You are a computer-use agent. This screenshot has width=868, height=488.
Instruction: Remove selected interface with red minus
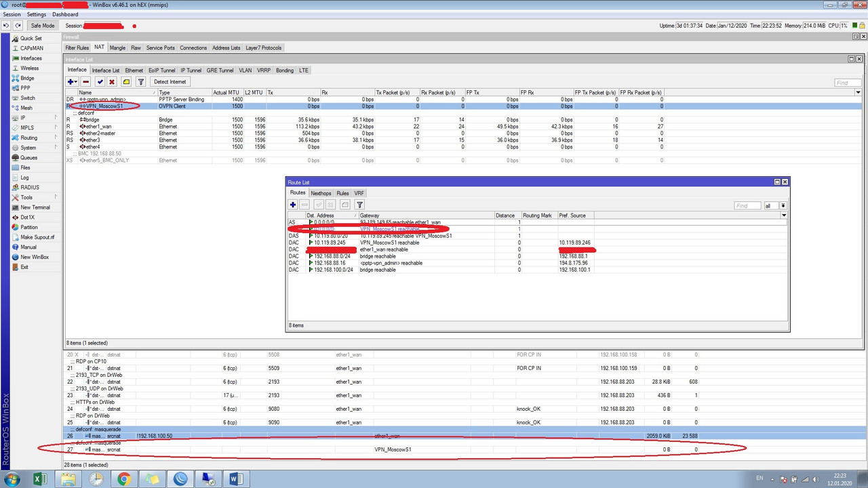[x=86, y=82]
